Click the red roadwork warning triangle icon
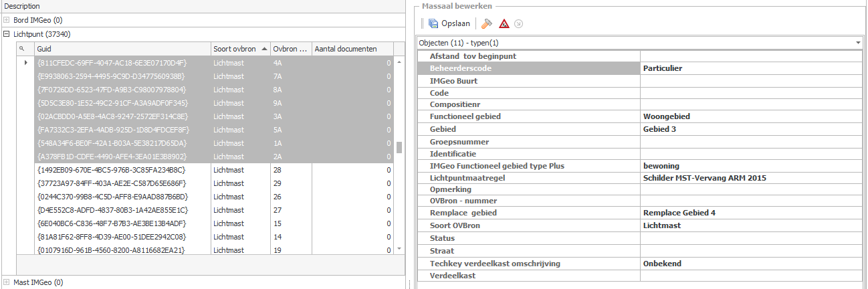Viewport: 868px width, 289px height. pyautogui.click(x=504, y=23)
